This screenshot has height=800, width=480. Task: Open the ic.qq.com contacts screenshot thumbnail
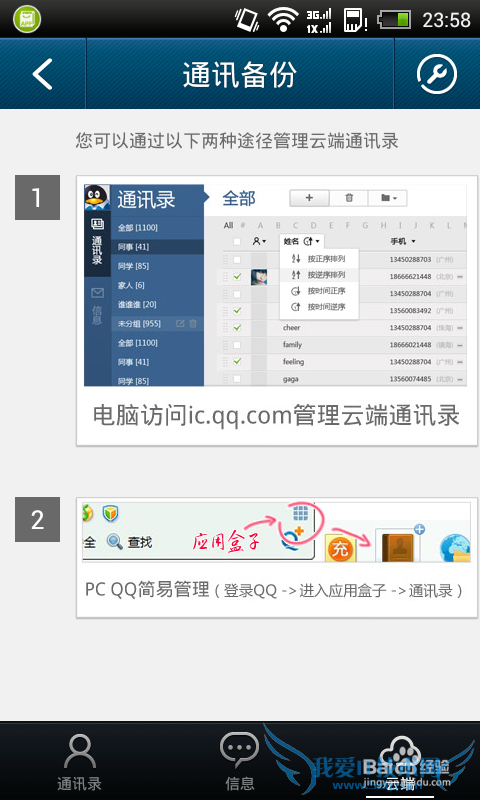tap(275, 285)
